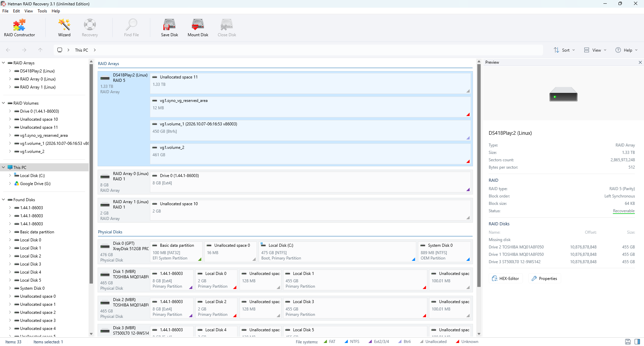
Task: Open the View dropdown
Action: [x=595, y=50]
